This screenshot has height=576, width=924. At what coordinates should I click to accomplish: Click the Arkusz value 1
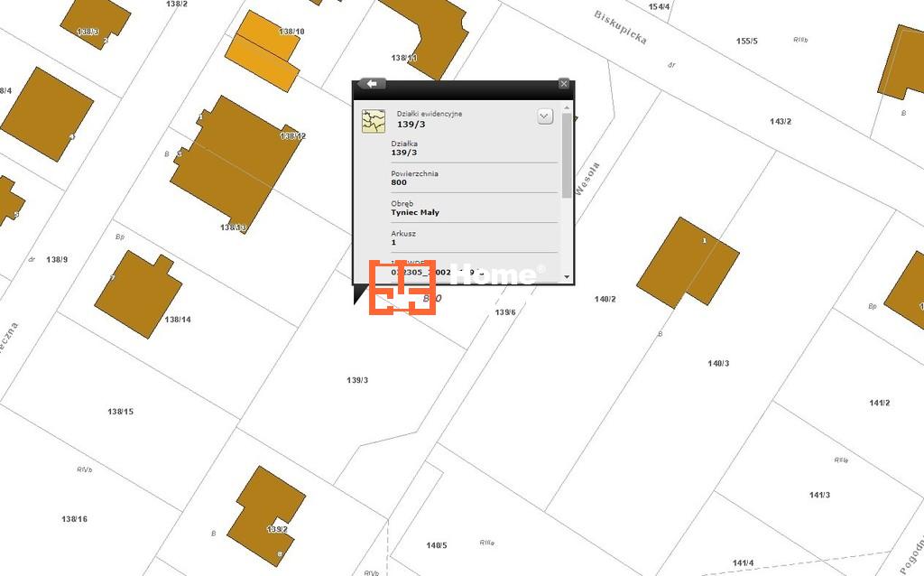click(393, 243)
